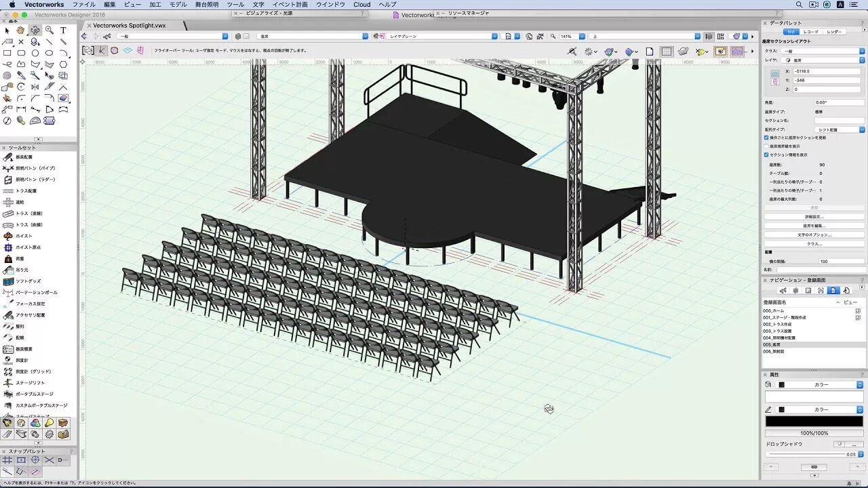
Task: Open drop shadow settings ... button
Action: [854, 444]
